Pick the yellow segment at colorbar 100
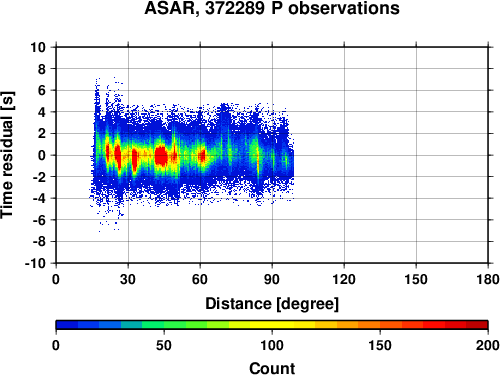500x375 pixels. (272, 325)
